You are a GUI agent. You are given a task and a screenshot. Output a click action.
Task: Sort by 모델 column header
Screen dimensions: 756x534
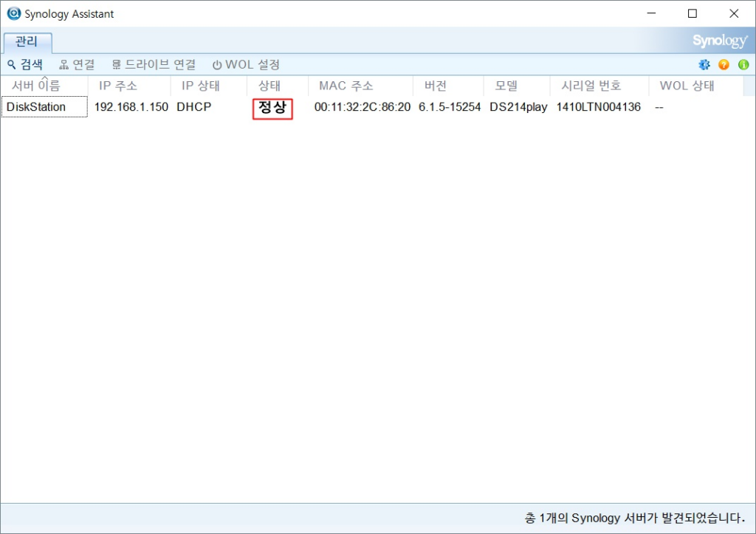point(517,86)
